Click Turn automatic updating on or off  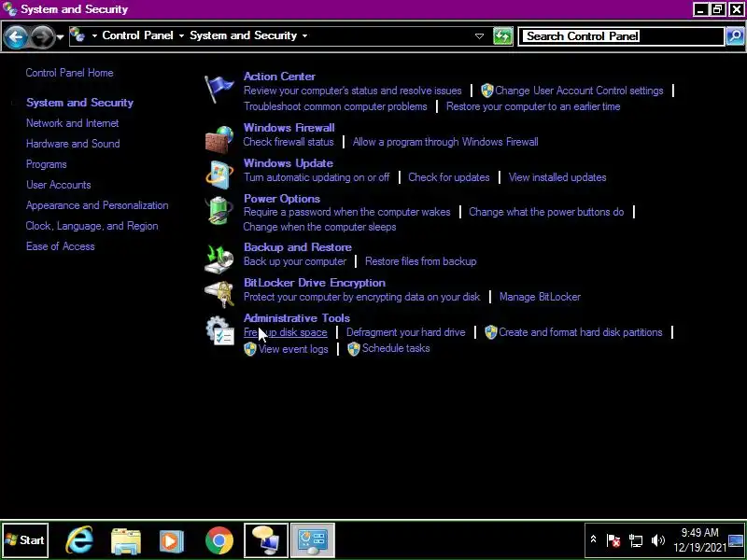317,177
